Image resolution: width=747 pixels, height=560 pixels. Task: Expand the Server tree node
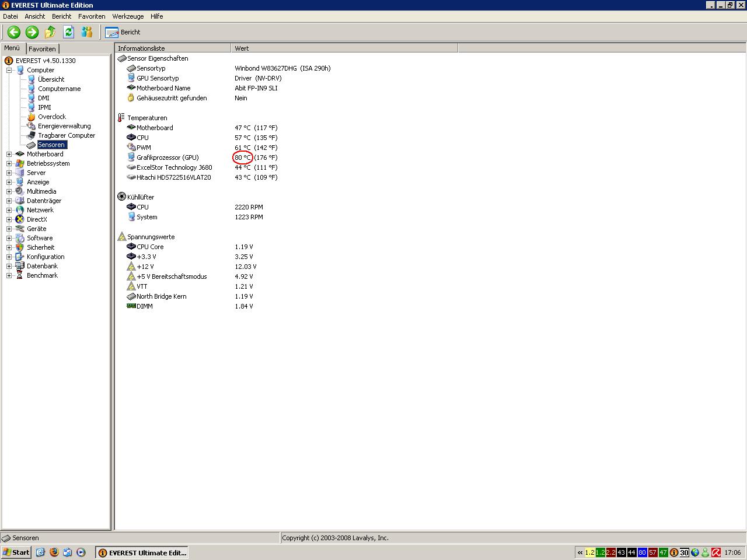point(9,173)
